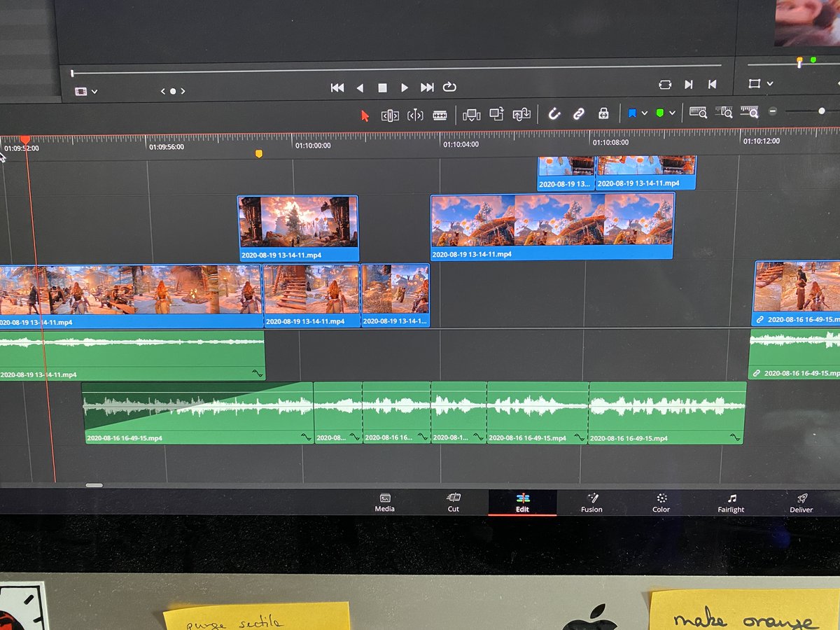Click the go to out point icon
The width and height of the screenshot is (840, 630).
(x=689, y=84)
